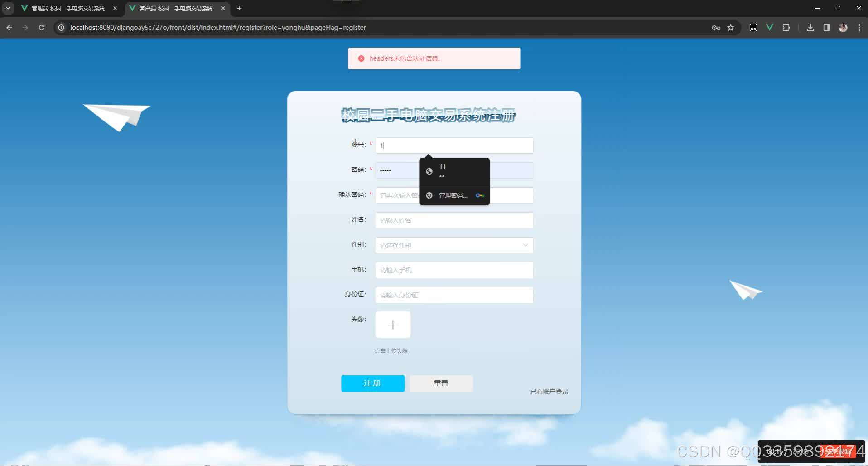The image size is (868, 466).
Task: Open the browser extensions menu
Action: (x=786, y=28)
